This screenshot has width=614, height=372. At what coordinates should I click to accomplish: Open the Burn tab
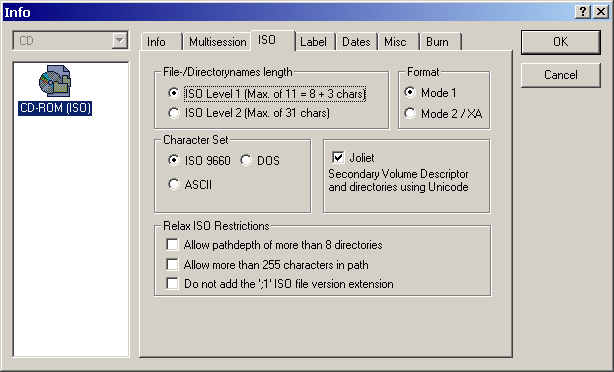[x=441, y=42]
